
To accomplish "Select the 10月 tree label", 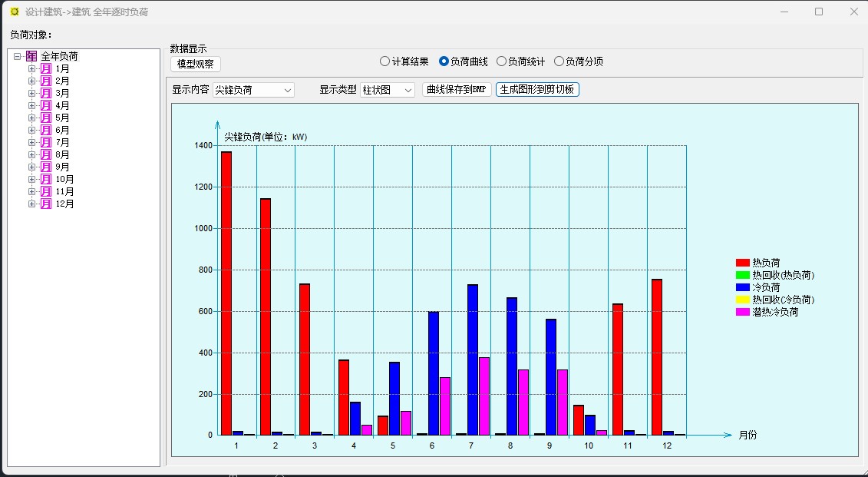I will (x=64, y=179).
